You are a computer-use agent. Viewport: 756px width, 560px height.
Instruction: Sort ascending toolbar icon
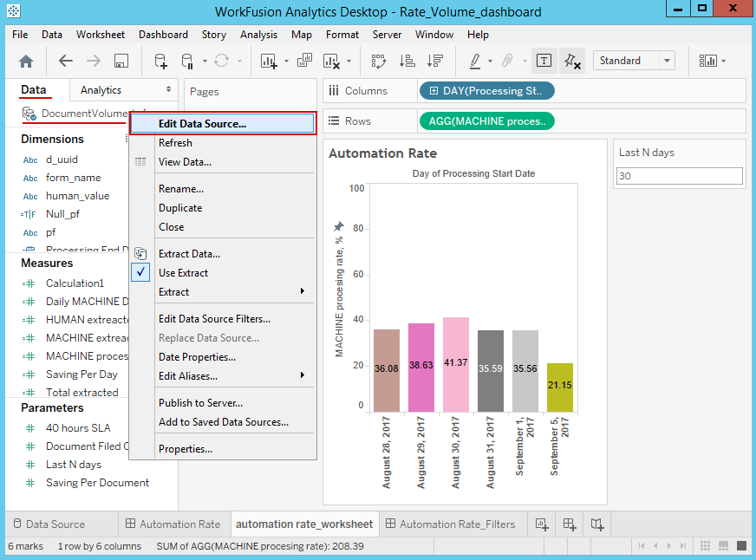tap(407, 62)
